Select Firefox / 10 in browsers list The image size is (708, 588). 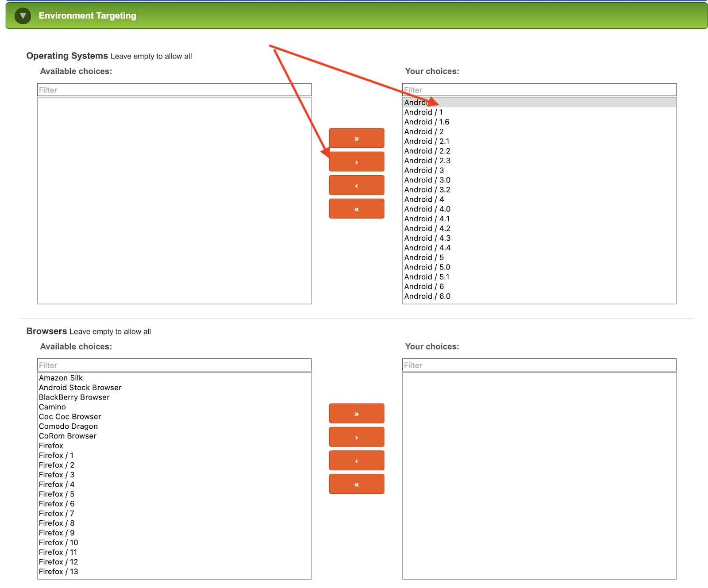point(58,542)
